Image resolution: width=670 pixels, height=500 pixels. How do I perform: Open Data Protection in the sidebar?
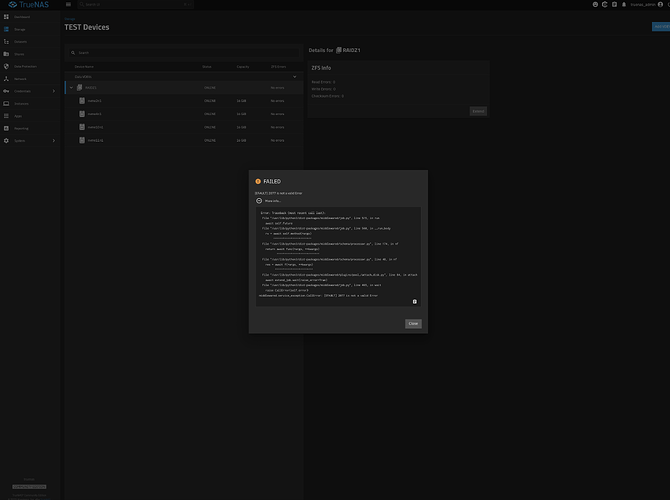(x=30, y=66)
